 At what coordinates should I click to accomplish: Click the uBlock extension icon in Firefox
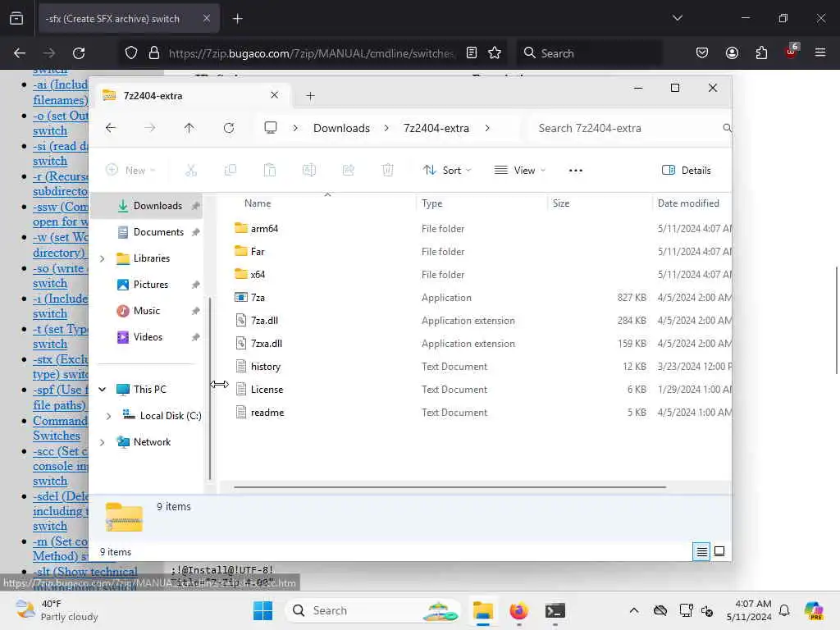[792, 52]
